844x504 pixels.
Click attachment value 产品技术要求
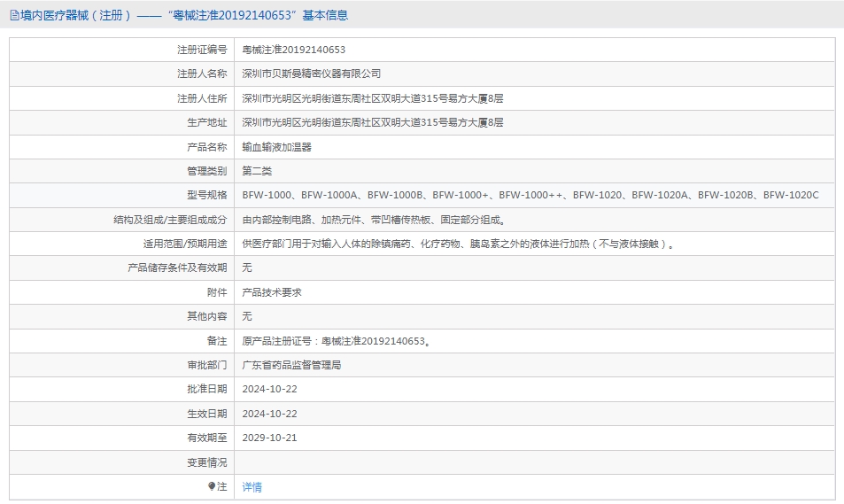click(x=272, y=292)
